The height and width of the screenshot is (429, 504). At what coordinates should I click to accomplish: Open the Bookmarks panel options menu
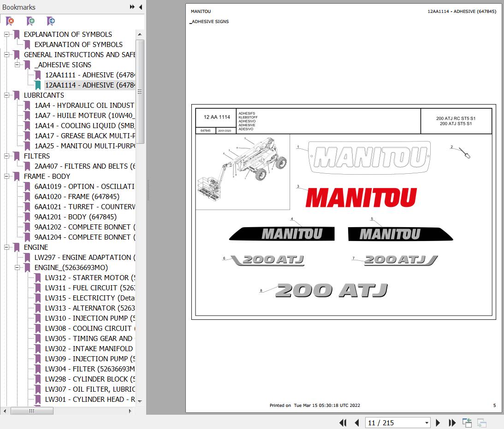[132, 7]
